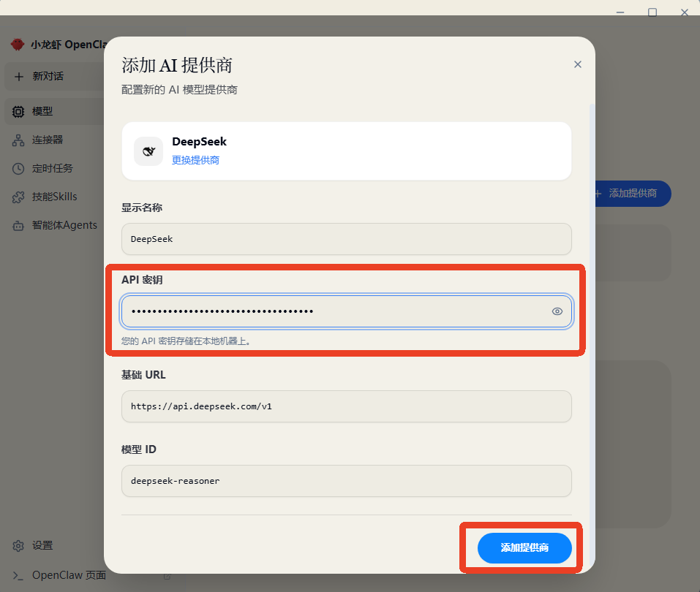Start a new chat with 新对话

48,76
